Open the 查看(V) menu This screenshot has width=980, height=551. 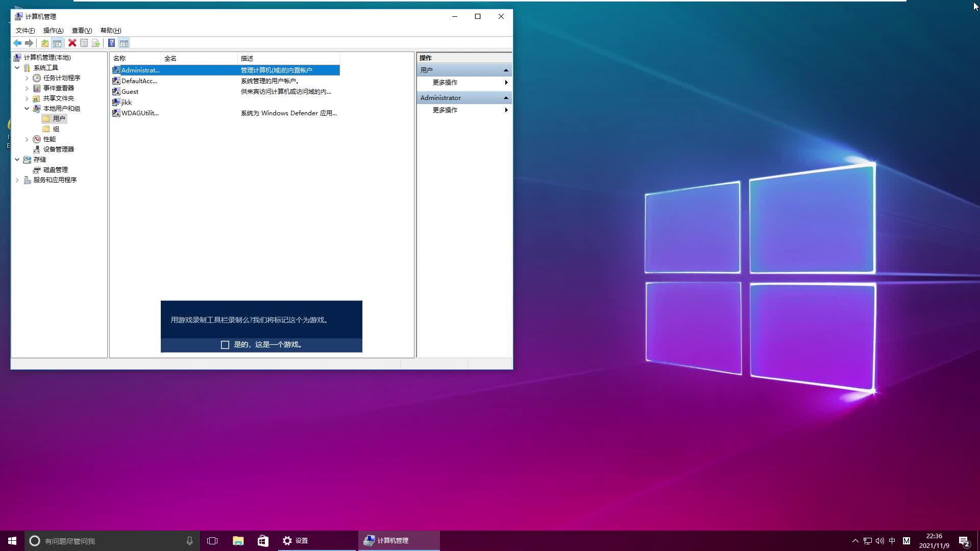[81, 30]
